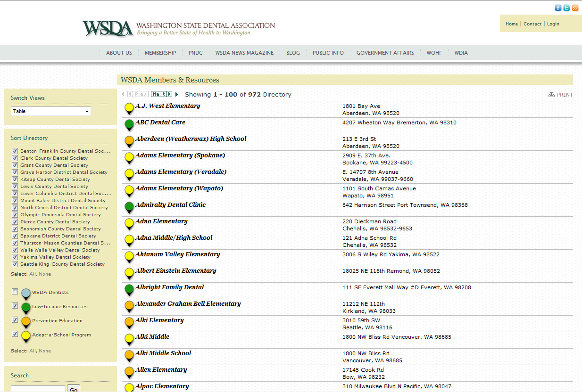Open the BLOG menu item

[x=293, y=53]
